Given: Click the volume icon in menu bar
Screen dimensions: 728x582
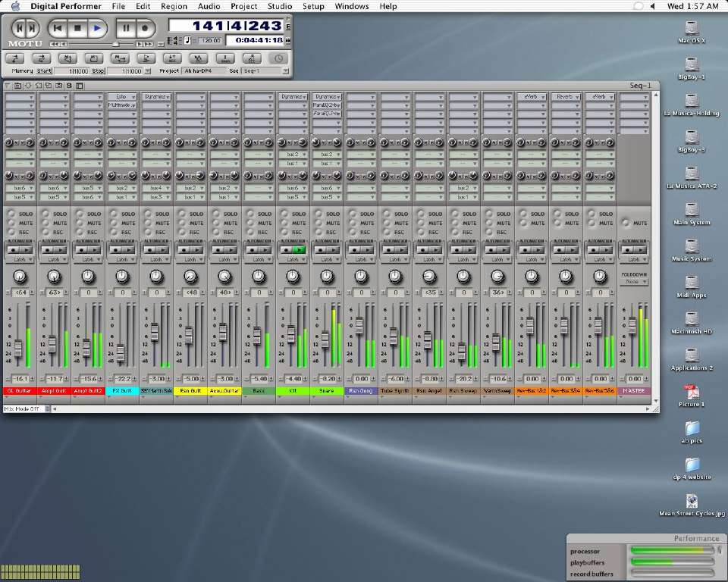Looking at the screenshot, I should 652,6.
